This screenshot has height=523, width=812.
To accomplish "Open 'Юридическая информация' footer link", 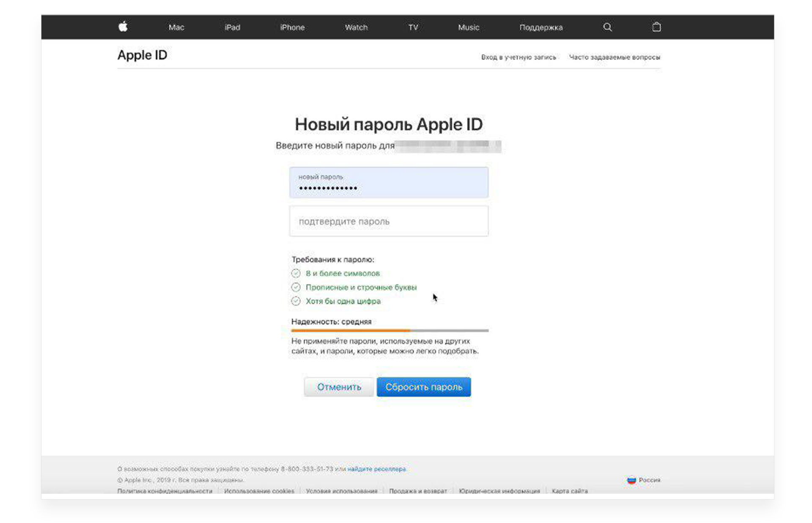I will pyautogui.click(x=499, y=491).
